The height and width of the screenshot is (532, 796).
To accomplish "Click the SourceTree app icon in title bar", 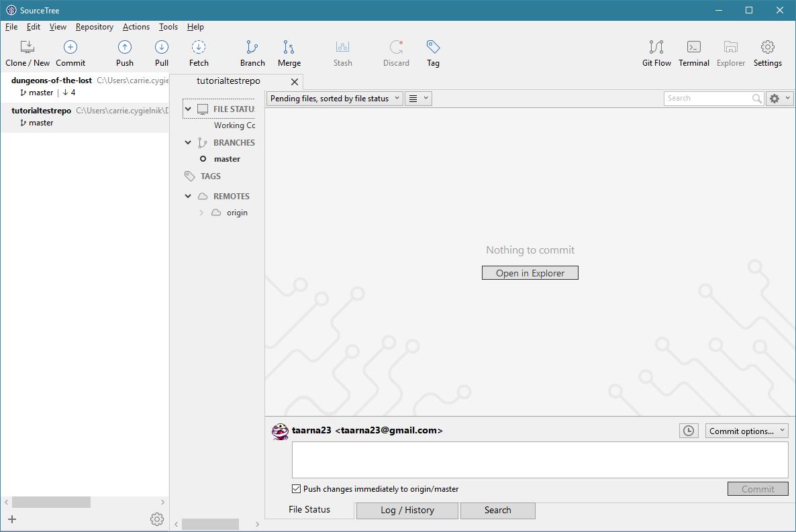I will pyautogui.click(x=11, y=10).
